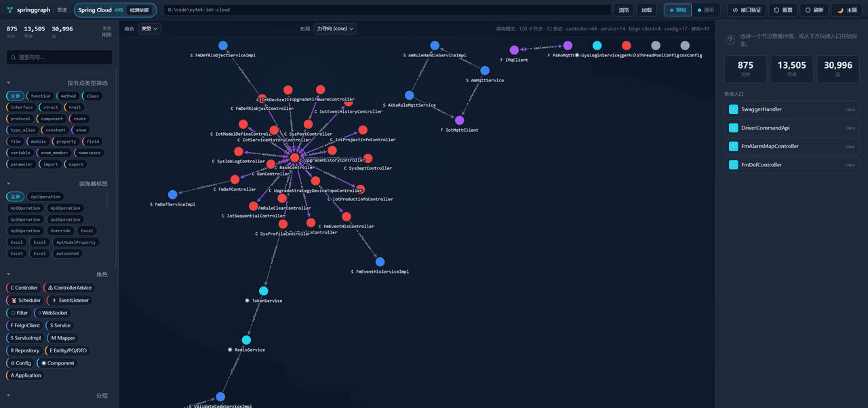Select the TokenService graph node
Viewport: 868px width, 408px height.
click(263, 291)
